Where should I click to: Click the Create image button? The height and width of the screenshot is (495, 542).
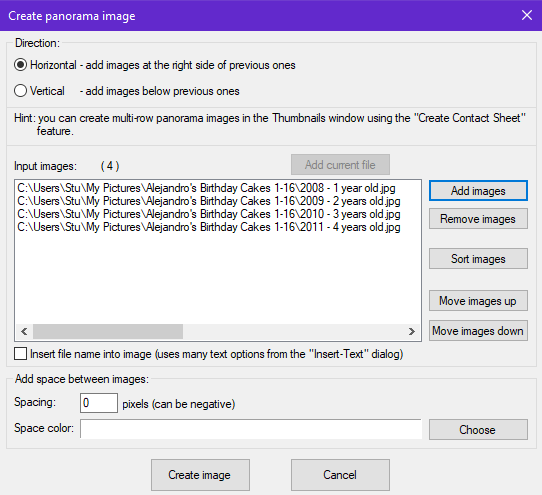tap(200, 475)
